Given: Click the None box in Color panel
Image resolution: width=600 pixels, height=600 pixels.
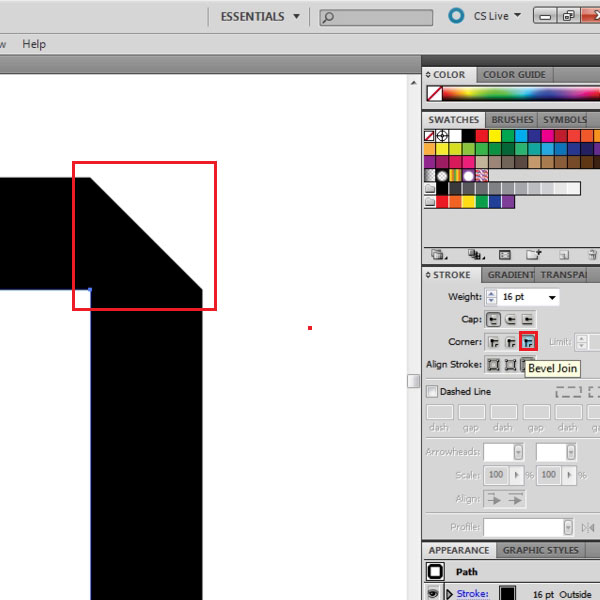Looking at the screenshot, I should point(435,93).
